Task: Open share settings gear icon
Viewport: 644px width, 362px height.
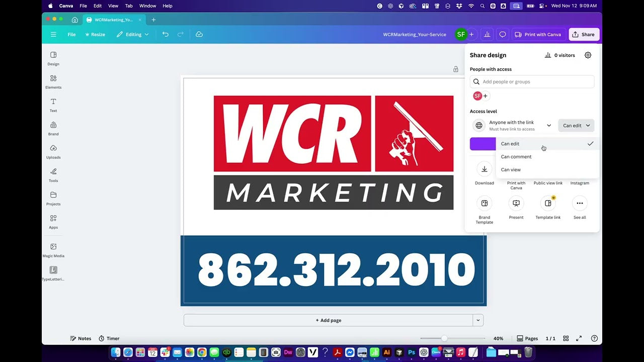Action: pyautogui.click(x=588, y=55)
